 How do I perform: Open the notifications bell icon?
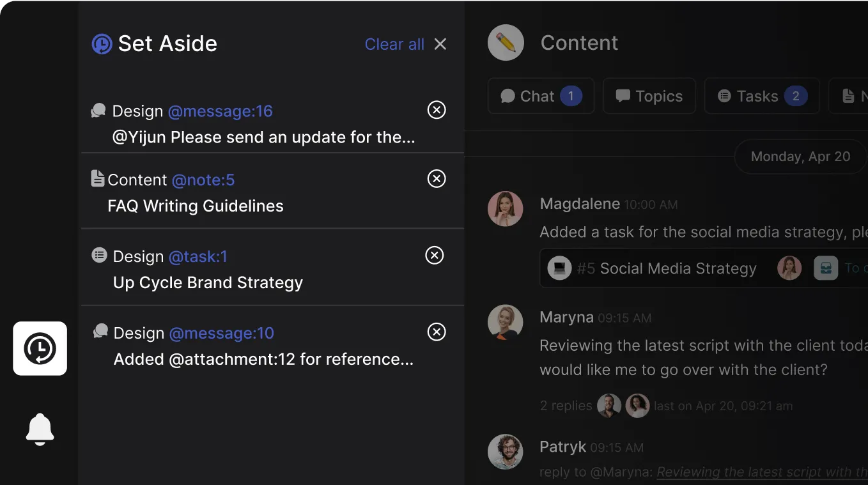(x=40, y=429)
